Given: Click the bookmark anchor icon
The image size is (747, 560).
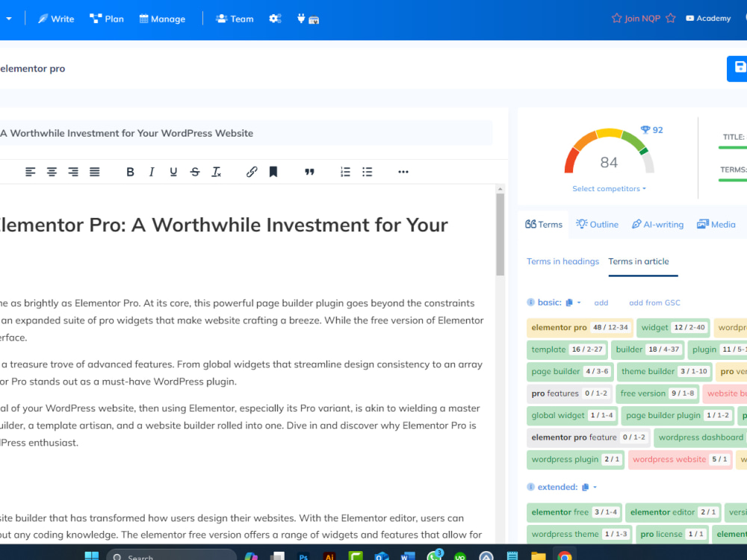Looking at the screenshot, I should [273, 172].
